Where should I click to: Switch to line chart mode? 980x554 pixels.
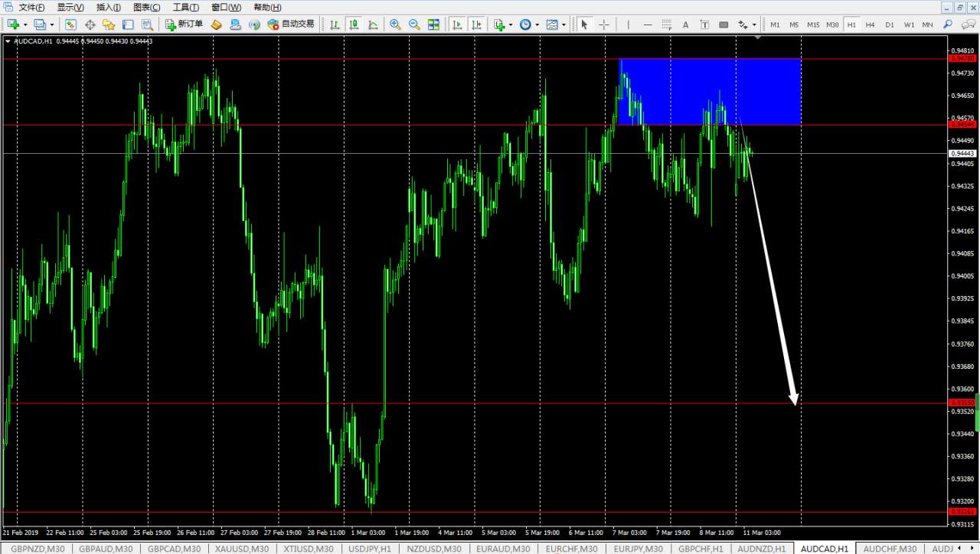click(373, 24)
